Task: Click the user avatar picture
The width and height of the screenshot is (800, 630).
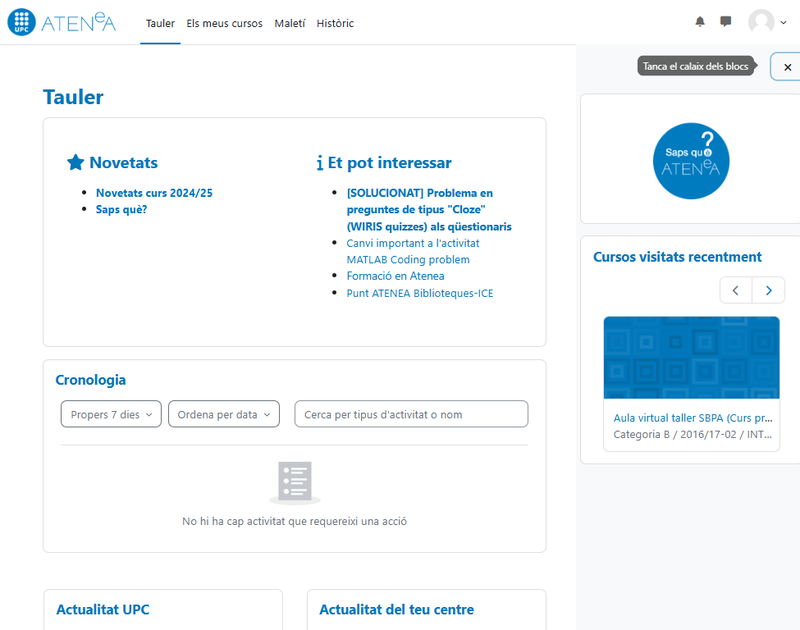Action: [x=761, y=22]
